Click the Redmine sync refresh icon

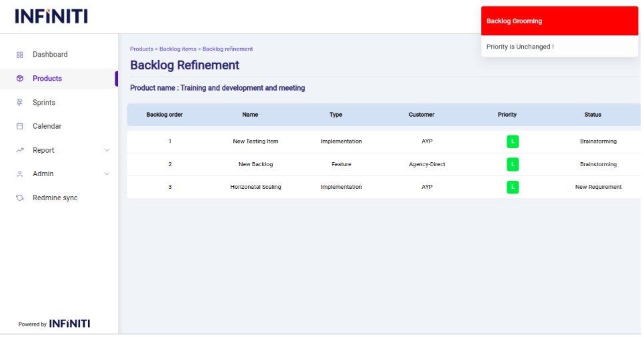[19, 198]
